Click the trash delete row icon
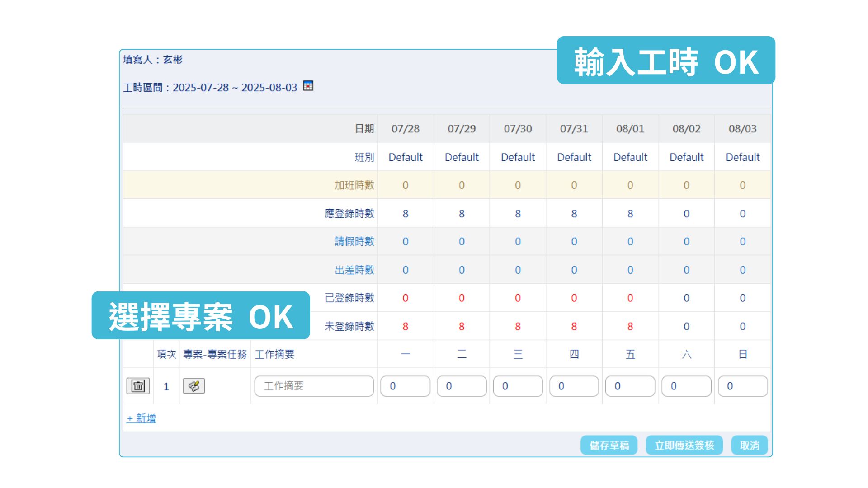 [138, 386]
